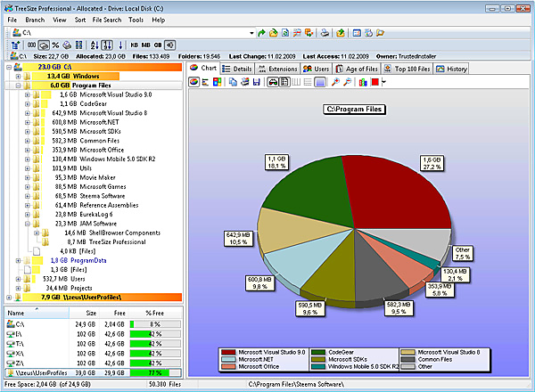Select the pie chart type icon
The height and width of the screenshot is (392, 535).
pos(194,82)
